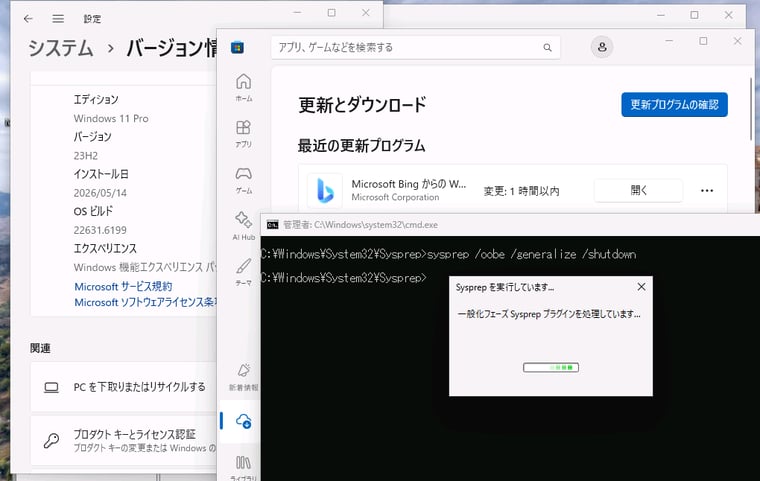Viewport: 760px width, 481px height.
Task: Click the Microsoft Store logo icon
Action: [x=238, y=48]
